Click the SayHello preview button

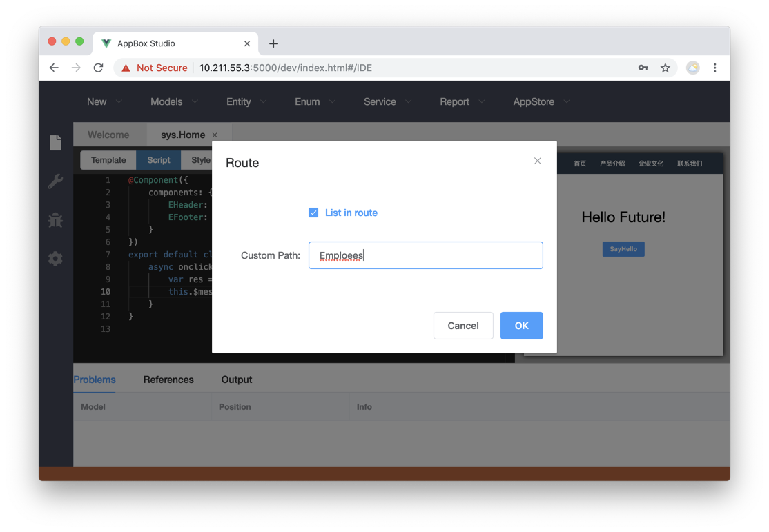pos(623,249)
